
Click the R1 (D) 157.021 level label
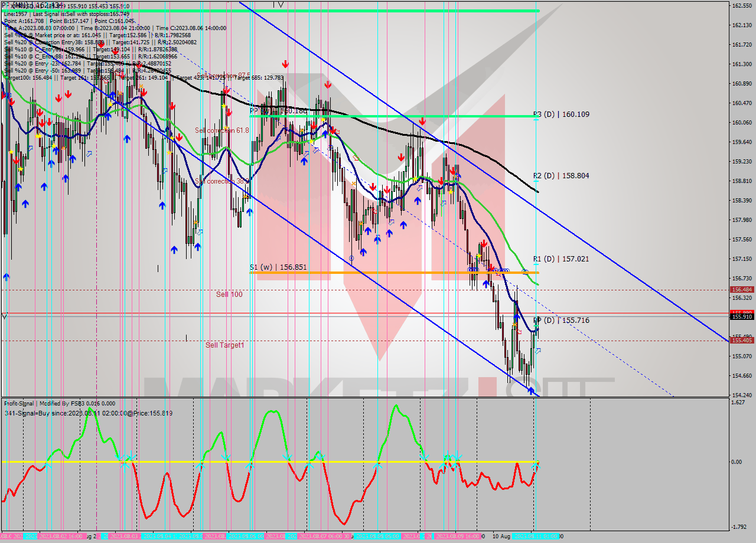tap(561, 259)
